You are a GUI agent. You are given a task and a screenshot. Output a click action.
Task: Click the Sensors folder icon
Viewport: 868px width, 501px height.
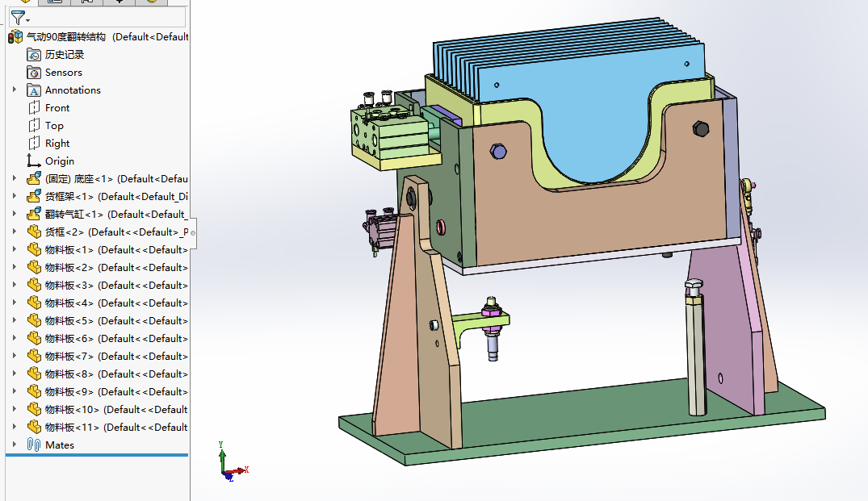pos(34,73)
